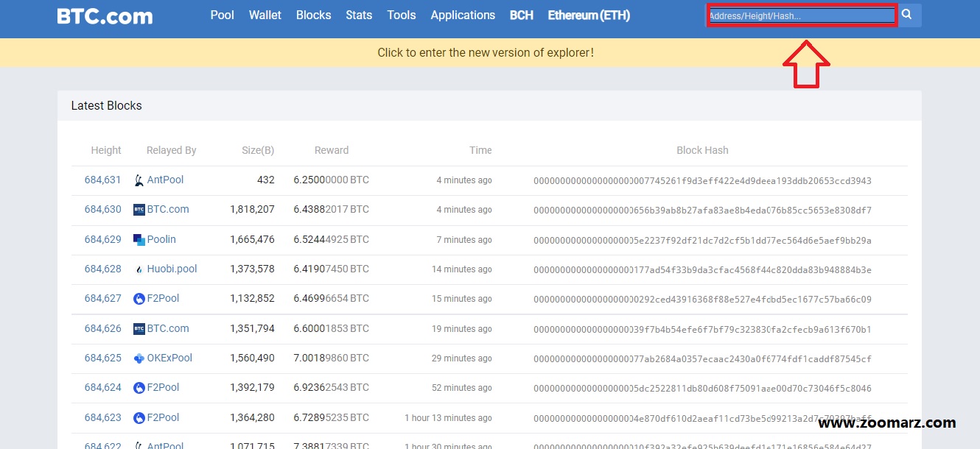
Task: Open the Huobi.pool link
Action: click(x=172, y=269)
